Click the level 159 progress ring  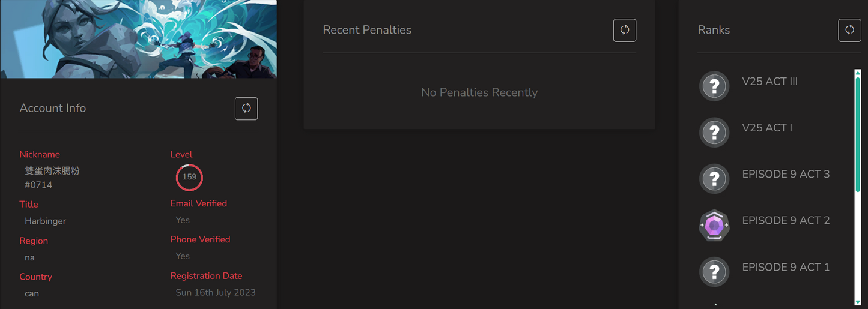click(x=189, y=177)
